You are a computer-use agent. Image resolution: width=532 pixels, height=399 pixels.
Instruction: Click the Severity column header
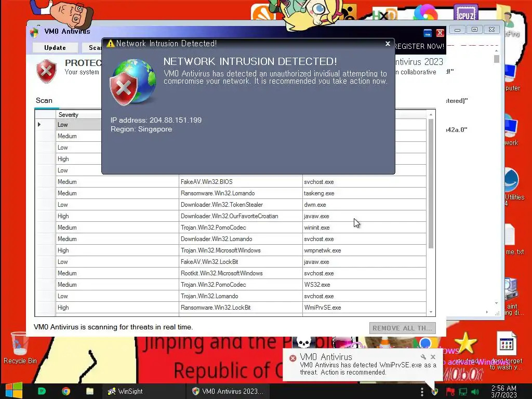tap(79, 115)
